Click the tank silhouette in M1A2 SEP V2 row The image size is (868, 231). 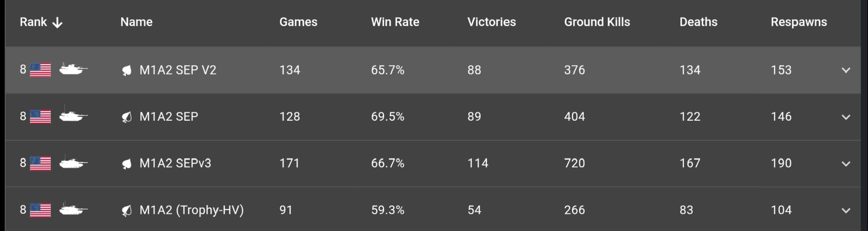click(73, 69)
